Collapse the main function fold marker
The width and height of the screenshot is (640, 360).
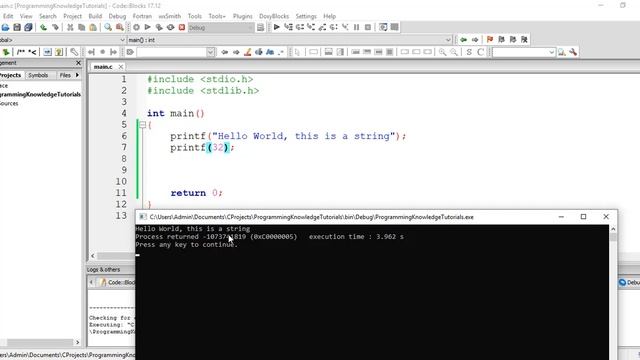coord(142,125)
